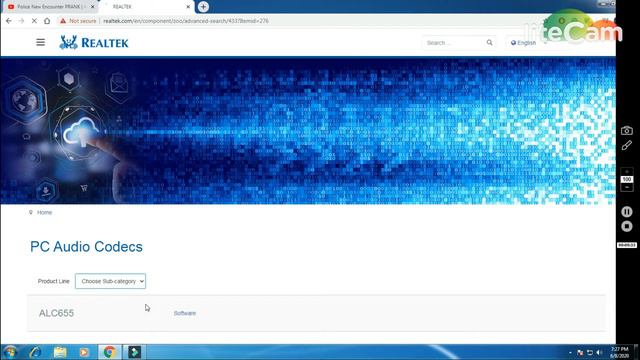Switch to Chrome in the taskbar
Viewport: 640px width, 360px height.
click(109, 352)
